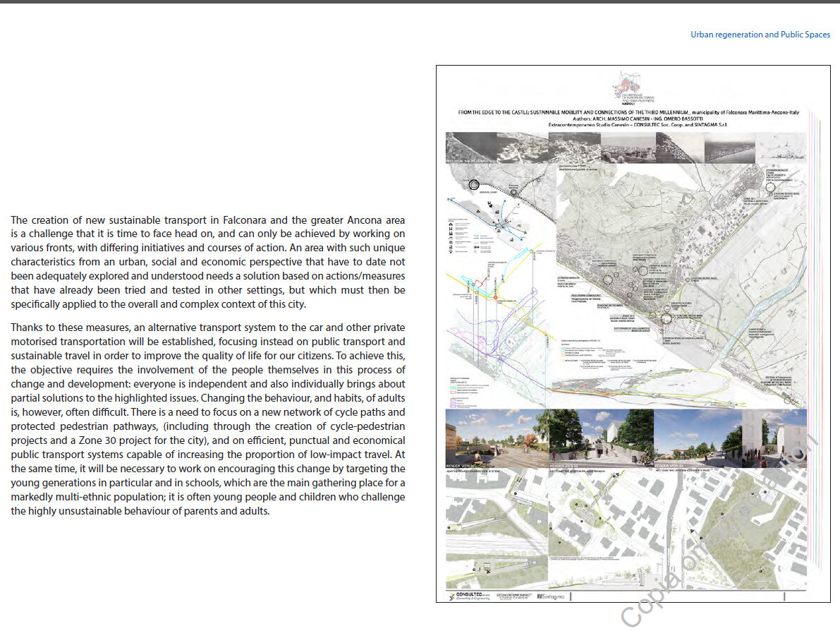Click the north ferry area connection system plan

497,529
